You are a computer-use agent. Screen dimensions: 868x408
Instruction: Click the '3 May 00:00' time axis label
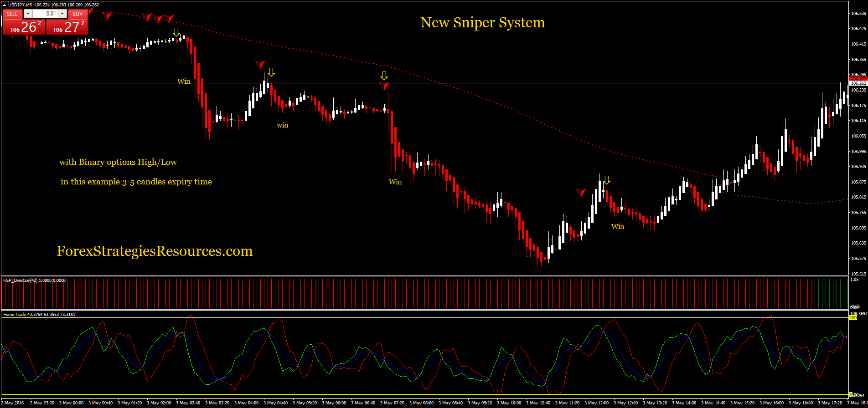point(72,403)
